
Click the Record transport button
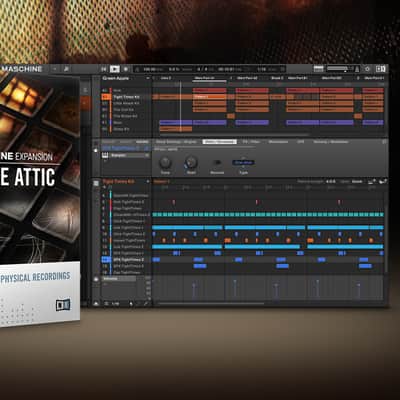pyautogui.click(x=126, y=69)
